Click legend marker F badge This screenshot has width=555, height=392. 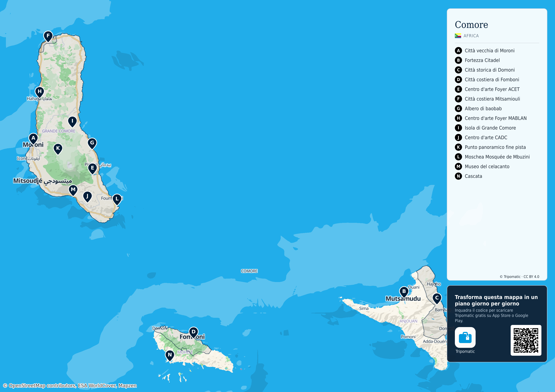click(x=458, y=99)
